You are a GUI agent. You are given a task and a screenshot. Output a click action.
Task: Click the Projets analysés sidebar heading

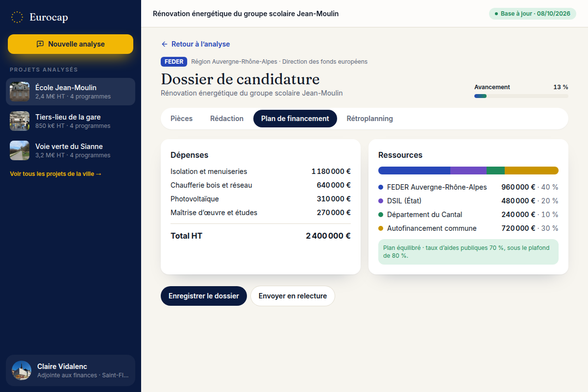[x=44, y=70]
